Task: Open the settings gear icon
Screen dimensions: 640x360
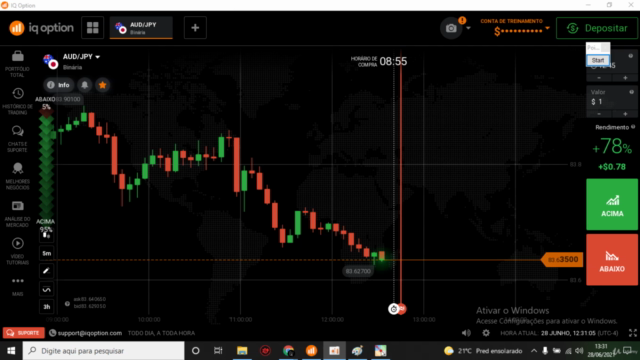Action: (x=486, y=333)
